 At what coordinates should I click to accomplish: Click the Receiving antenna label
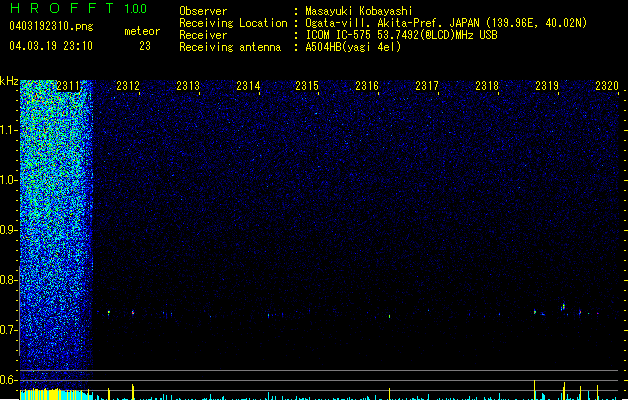(x=230, y=47)
